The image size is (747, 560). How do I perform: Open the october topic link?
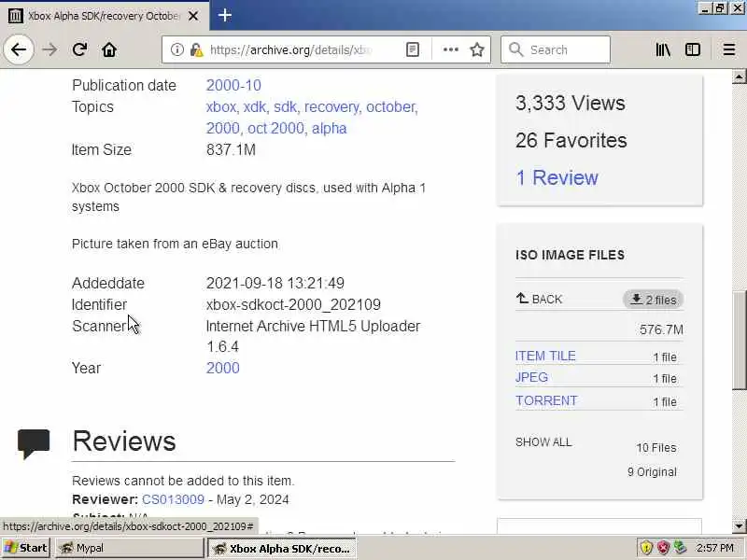click(x=391, y=106)
